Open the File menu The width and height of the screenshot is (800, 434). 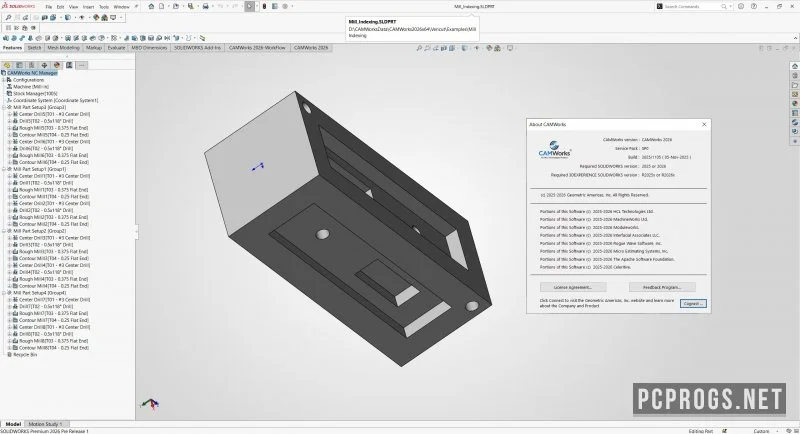(48, 7)
